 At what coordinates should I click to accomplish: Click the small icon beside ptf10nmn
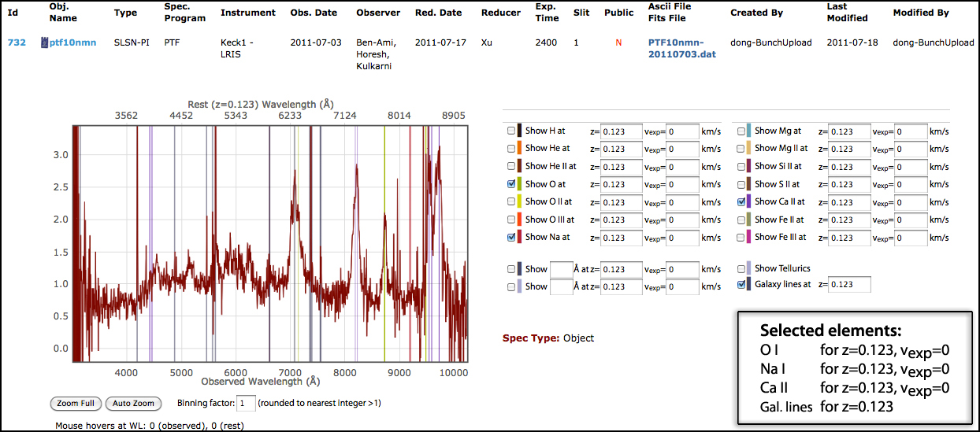(45, 42)
